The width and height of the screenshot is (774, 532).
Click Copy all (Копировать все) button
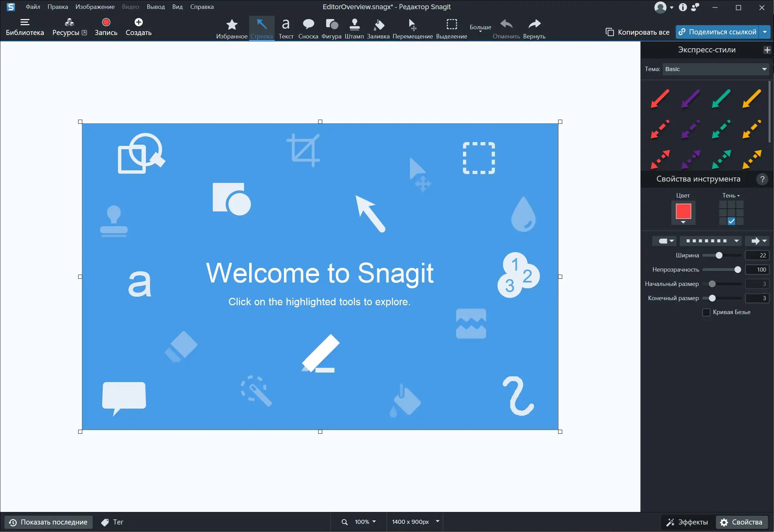[x=637, y=32]
